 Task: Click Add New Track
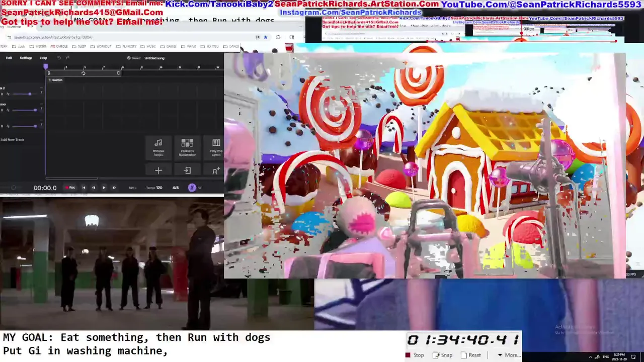pyautogui.click(x=13, y=139)
